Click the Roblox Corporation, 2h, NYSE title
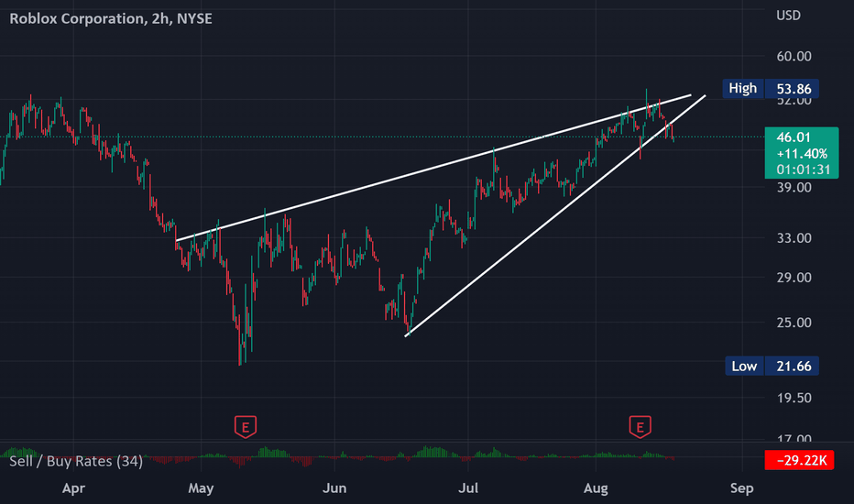This screenshot has height=504, width=854. point(111,18)
